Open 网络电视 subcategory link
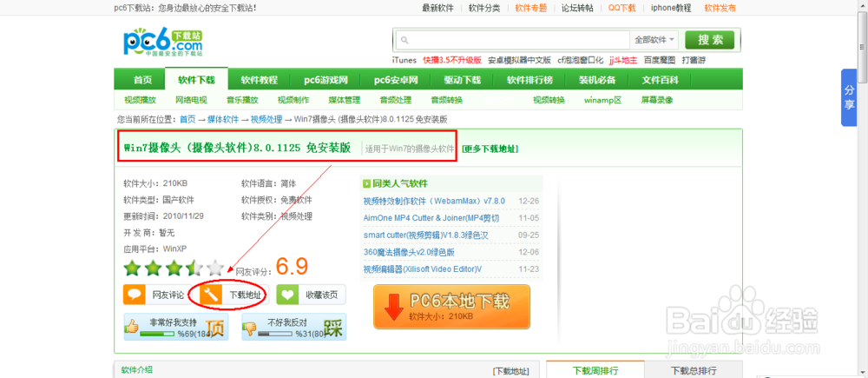This screenshot has width=868, height=378. coord(191,100)
